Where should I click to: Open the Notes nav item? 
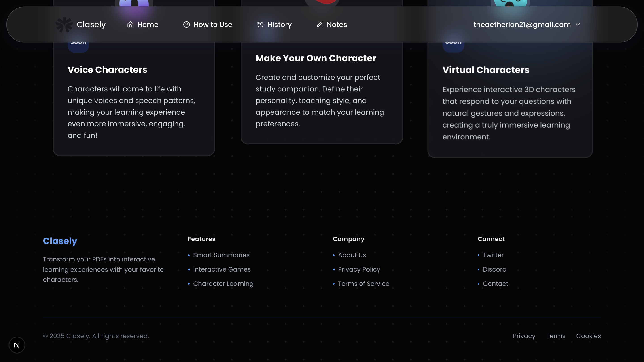[x=331, y=25]
